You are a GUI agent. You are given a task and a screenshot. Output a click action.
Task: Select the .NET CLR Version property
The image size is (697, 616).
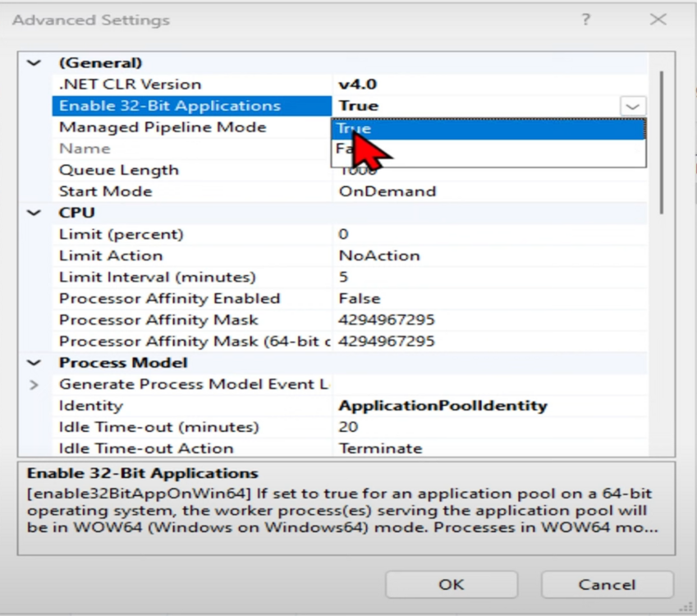pos(130,84)
